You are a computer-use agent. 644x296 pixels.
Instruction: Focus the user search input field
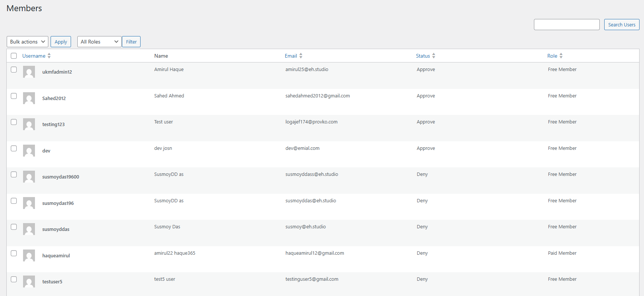567,25
